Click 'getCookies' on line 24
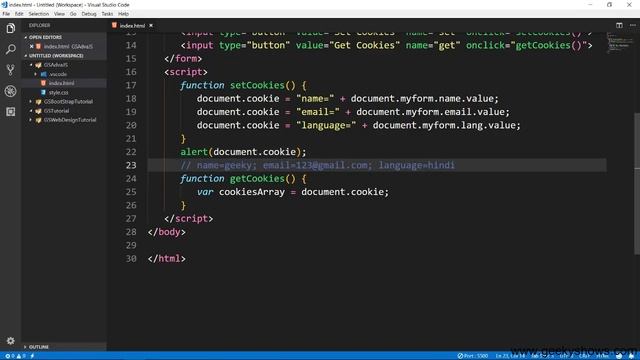 click(x=257, y=179)
